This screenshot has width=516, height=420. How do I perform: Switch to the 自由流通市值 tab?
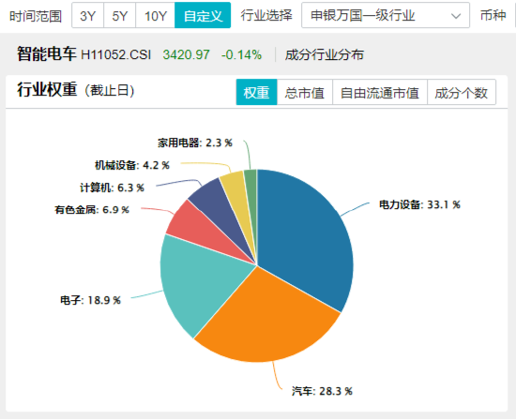click(380, 93)
